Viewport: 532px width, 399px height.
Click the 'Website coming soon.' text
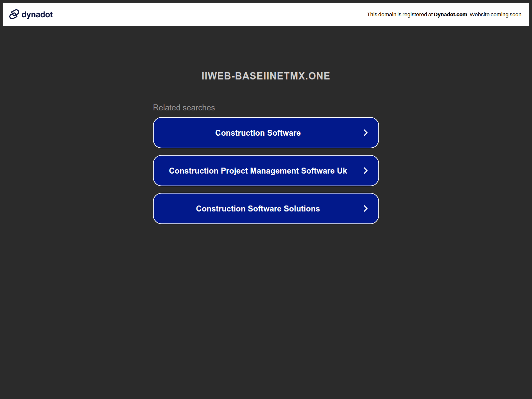point(496,14)
